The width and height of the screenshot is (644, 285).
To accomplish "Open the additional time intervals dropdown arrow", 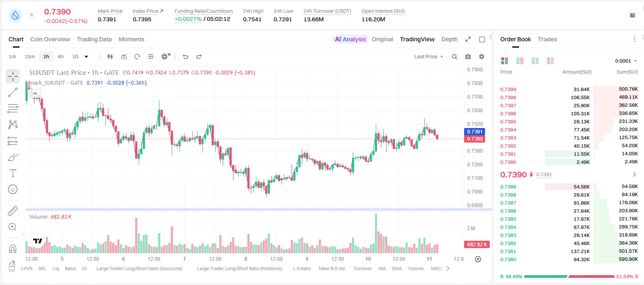I will 86,57.
